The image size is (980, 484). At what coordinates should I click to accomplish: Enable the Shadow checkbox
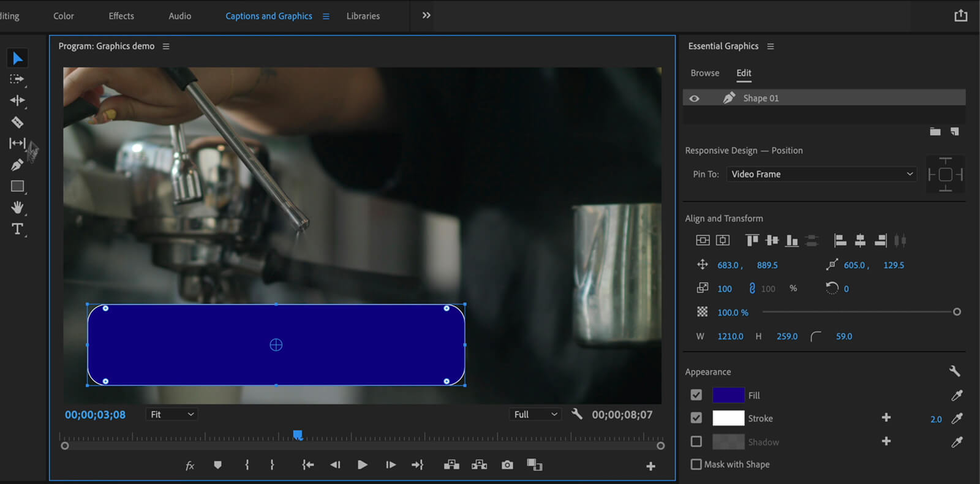(696, 442)
